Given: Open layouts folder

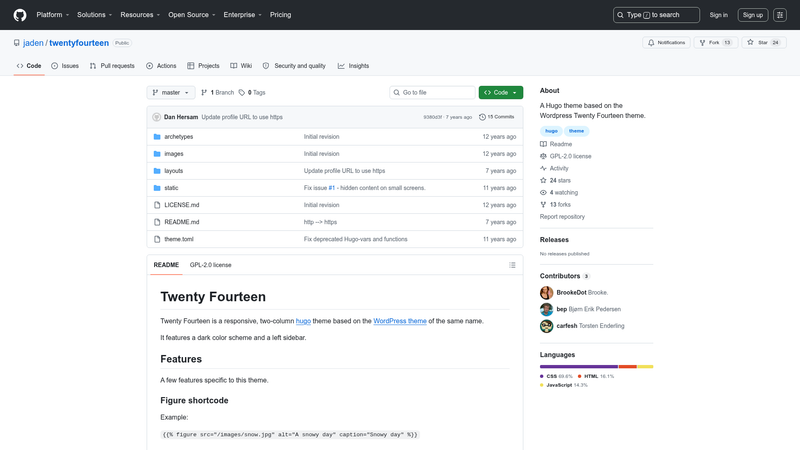Looking at the screenshot, I should [x=173, y=171].
